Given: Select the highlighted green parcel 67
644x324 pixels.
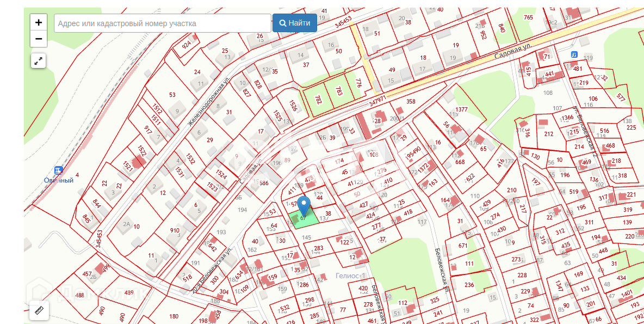Looking at the screenshot, I should [304, 218].
